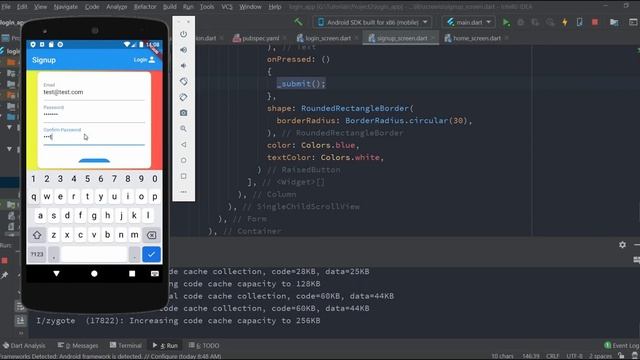Run the app with green play icon
Screen dimensions: 640x360
click(506, 22)
